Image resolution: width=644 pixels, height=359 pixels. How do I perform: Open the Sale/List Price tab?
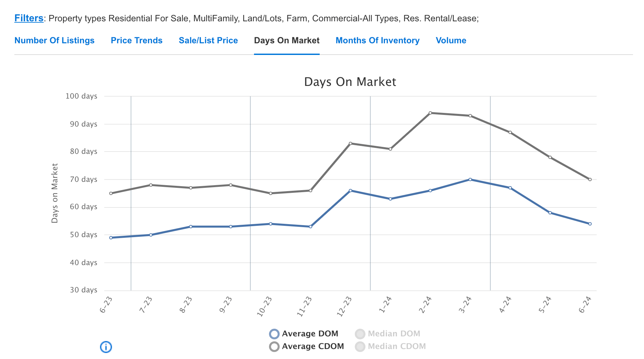(208, 40)
